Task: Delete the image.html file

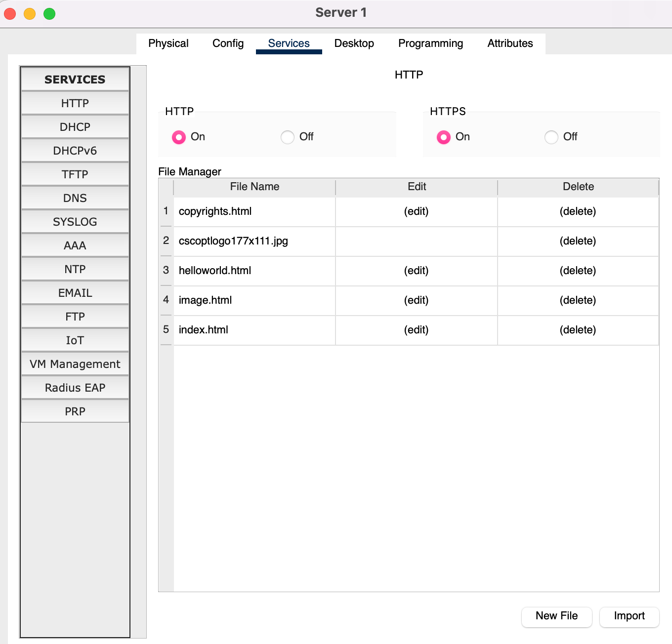Action: pos(578,300)
